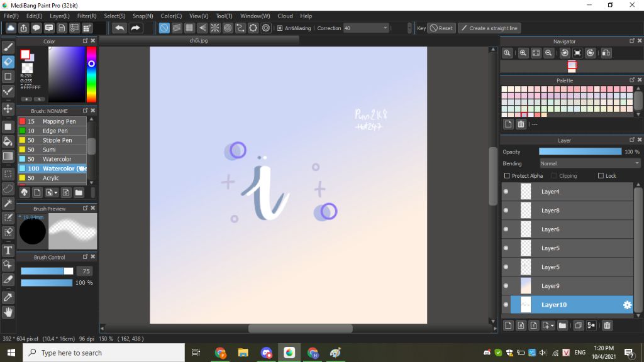This screenshot has height=362, width=644.
Task: Select the rectangular Select tool
Action: coord(8,174)
